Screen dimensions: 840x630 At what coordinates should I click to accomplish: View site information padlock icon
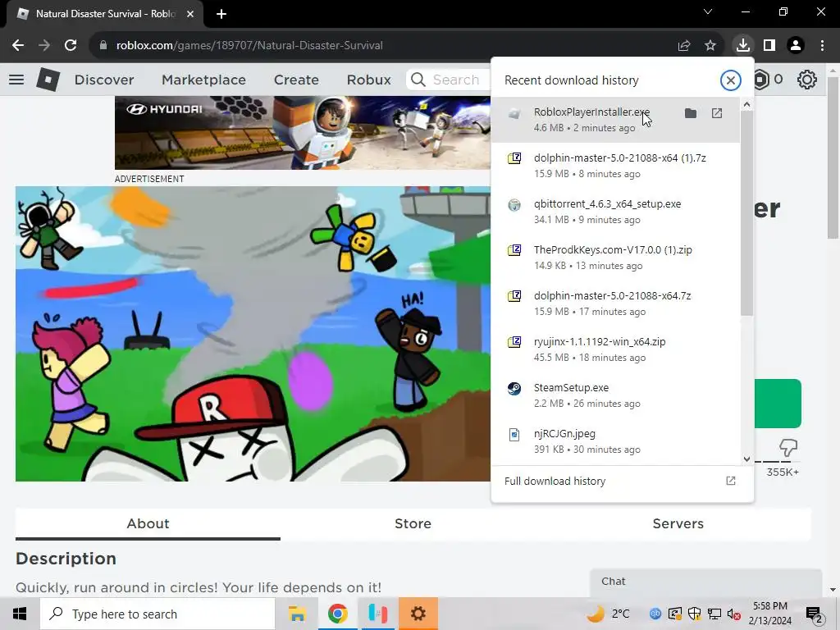click(103, 46)
